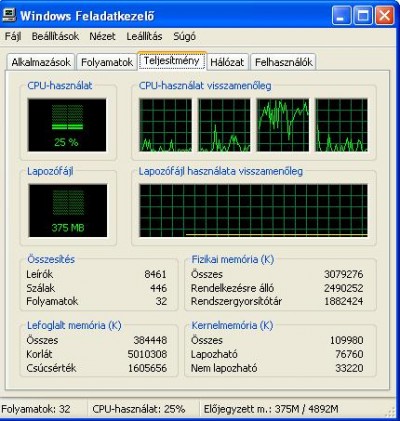Minimize the Feladatkezelő window
The width and height of the screenshot is (400, 421).
click(x=341, y=15)
